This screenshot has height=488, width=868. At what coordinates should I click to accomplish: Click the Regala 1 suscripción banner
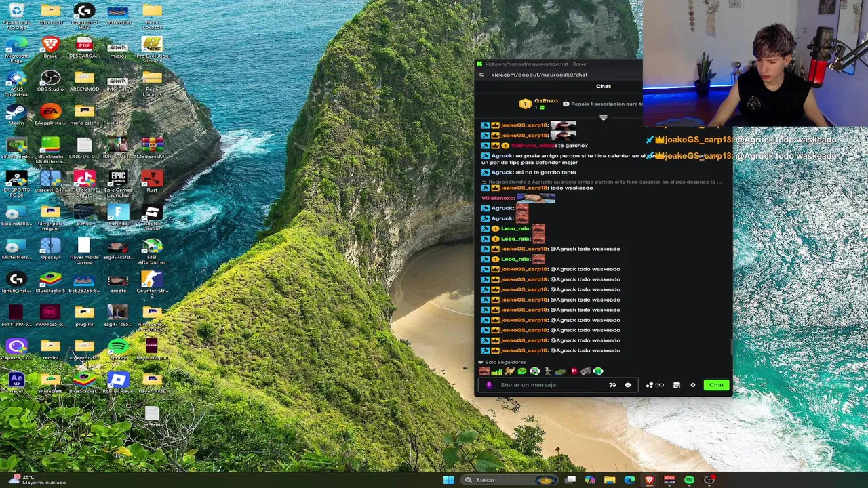tap(602, 104)
